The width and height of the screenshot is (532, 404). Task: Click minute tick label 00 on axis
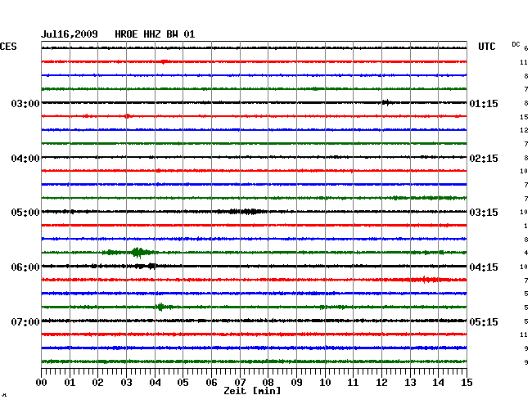[x=42, y=383]
